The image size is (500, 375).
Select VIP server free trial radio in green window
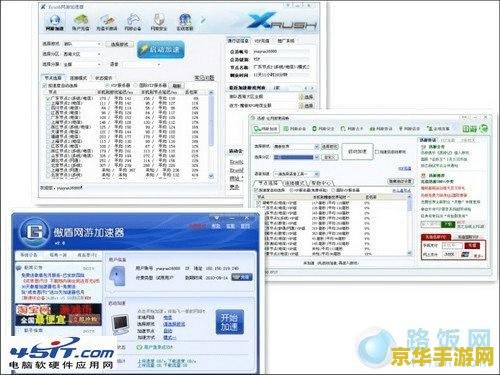pyautogui.click(x=291, y=190)
